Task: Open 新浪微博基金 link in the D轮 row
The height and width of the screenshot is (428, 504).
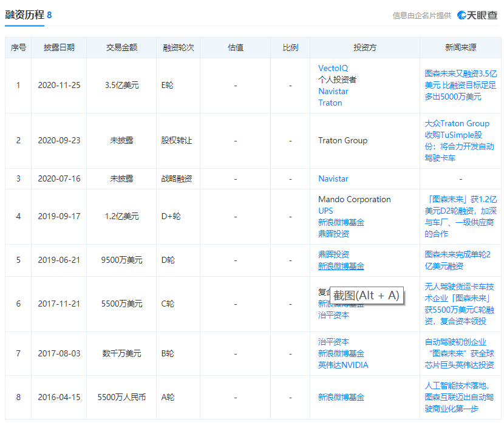Action: point(341,266)
